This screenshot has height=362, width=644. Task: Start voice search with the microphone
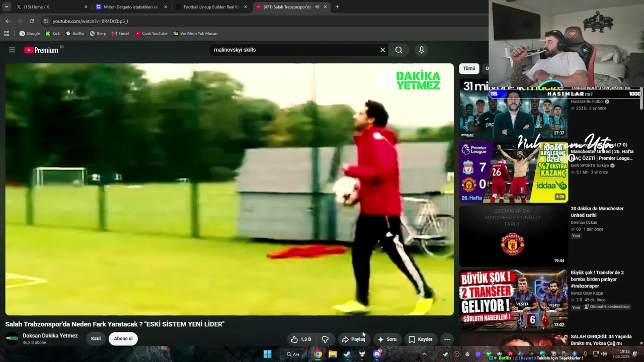click(x=422, y=50)
